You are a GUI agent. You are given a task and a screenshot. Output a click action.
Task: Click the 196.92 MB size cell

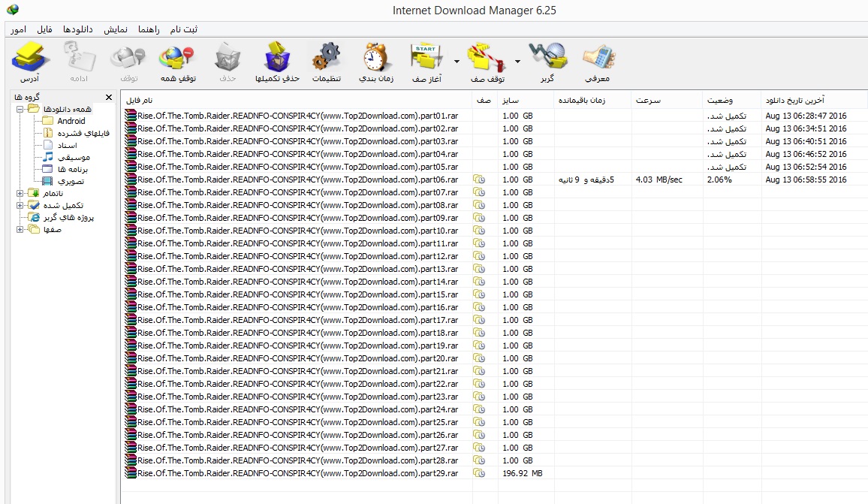(x=523, y=473)
